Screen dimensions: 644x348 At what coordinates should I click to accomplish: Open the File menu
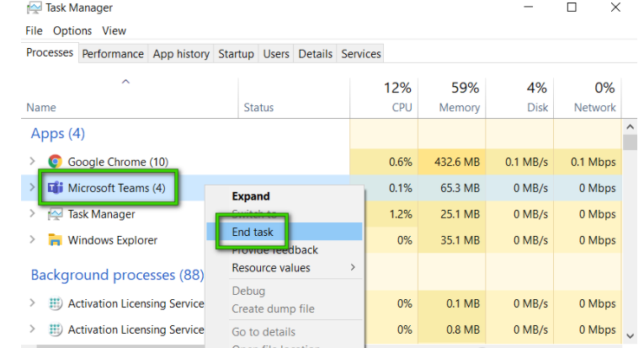pos(34,31)
